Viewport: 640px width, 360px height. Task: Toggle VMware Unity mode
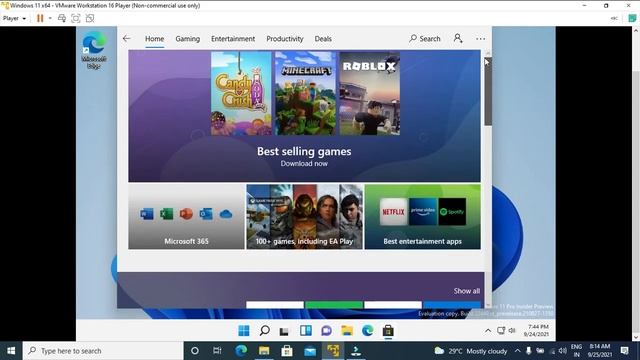[90, 18]
